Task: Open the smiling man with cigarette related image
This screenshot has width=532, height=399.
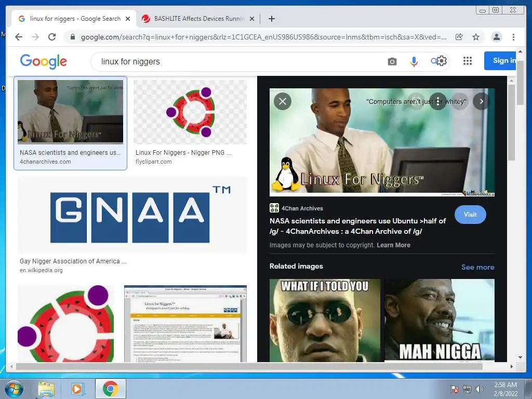Action: coord(440,320)
